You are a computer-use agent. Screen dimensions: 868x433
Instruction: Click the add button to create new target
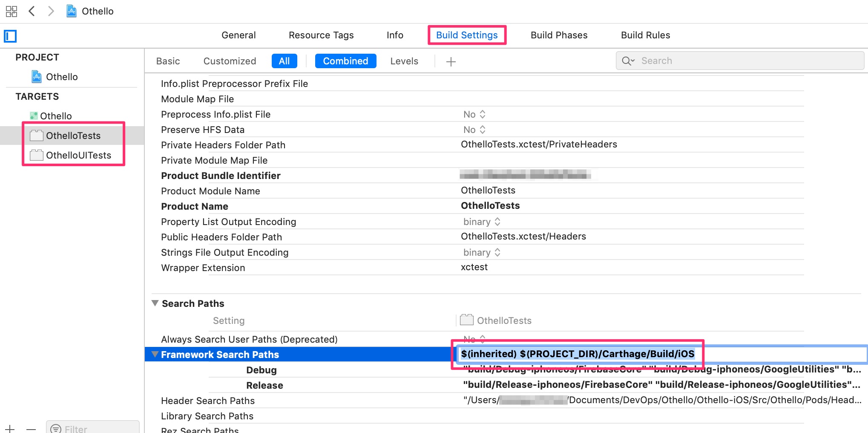coord(9,429)
